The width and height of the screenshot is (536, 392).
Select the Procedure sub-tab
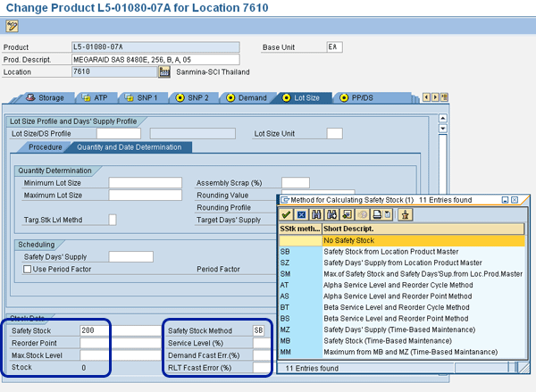[45, 147]
